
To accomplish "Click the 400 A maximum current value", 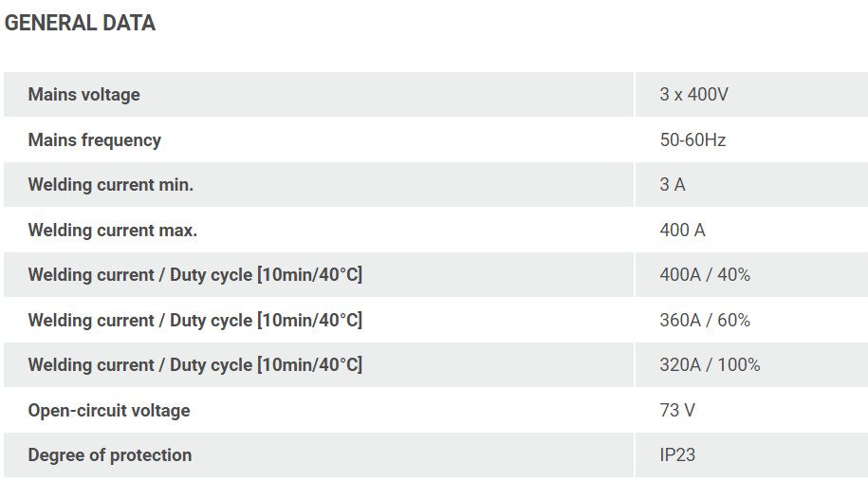I will click(682, 231).
